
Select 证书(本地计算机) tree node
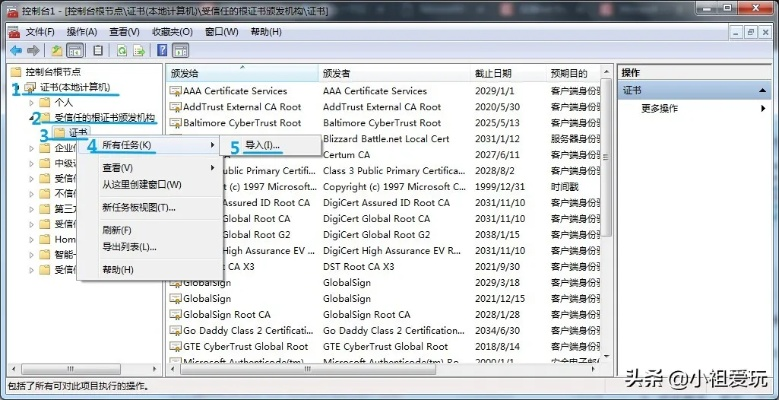point(75,87)
